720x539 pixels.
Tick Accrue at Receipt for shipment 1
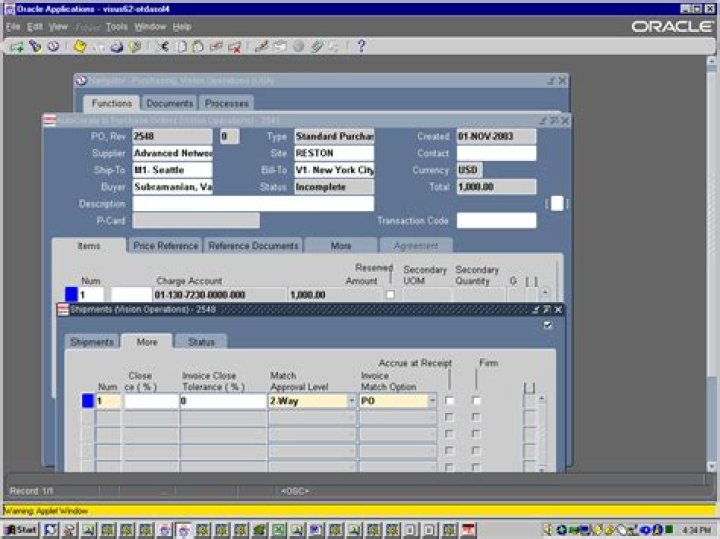(x=450, y=401)
